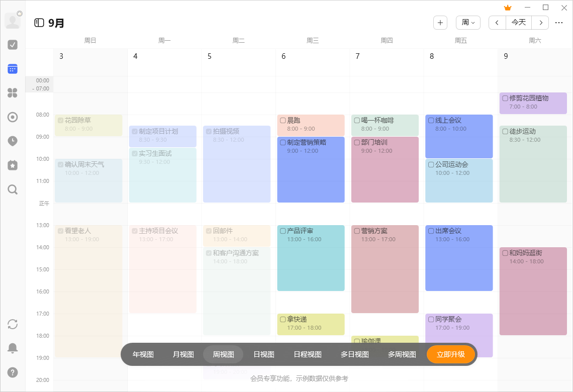Go to next week arrow
The width and height of the screenshot is (573, 392).
coord(540,23)
